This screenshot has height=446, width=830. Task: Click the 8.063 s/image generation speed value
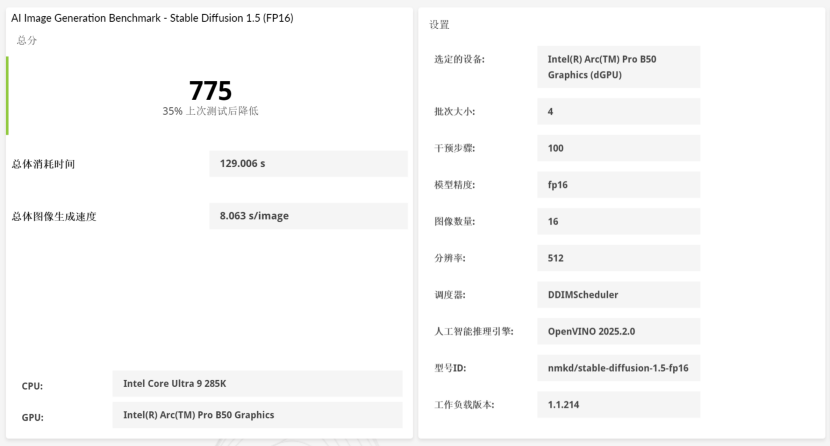point(308,216)
